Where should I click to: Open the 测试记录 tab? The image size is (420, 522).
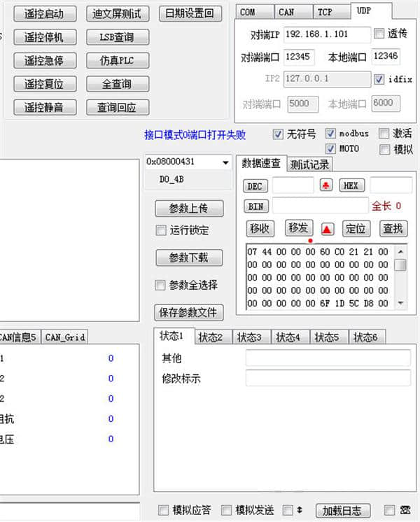pos(309,164)
